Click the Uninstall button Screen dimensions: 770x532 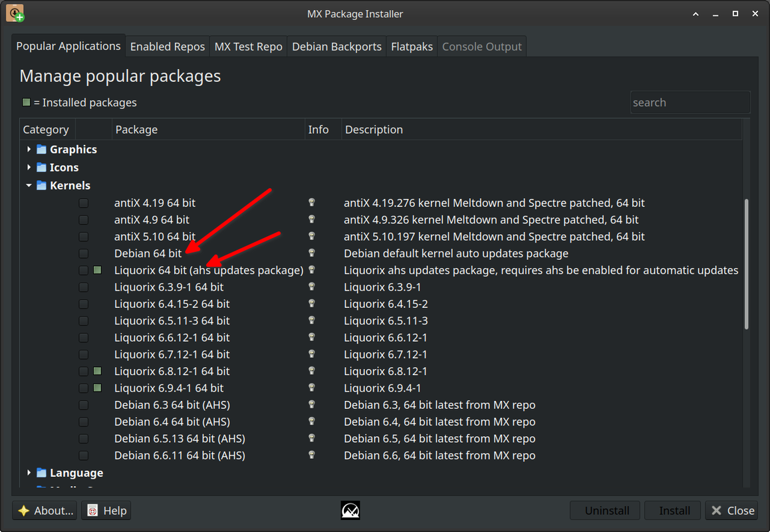tap(604, 510)
